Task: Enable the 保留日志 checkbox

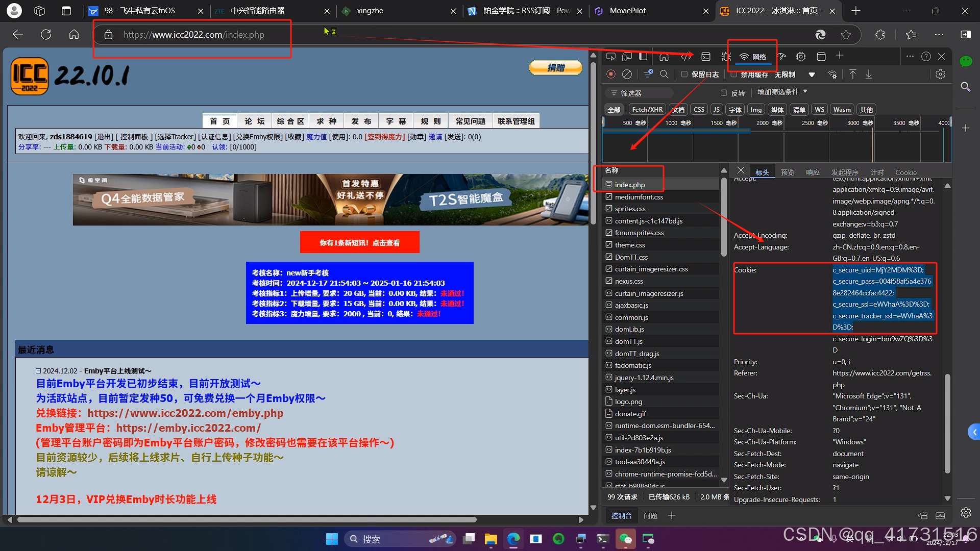Action: click(684, 74)
